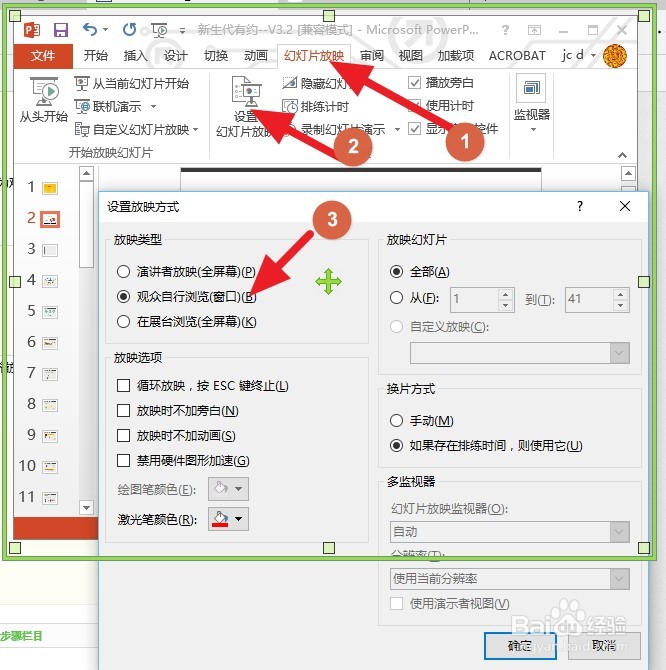Select 如果存在排练时间，则使用它 radio button
Image resolution: width=666 pixels, height=670 pixels.
tap(396, 446)
